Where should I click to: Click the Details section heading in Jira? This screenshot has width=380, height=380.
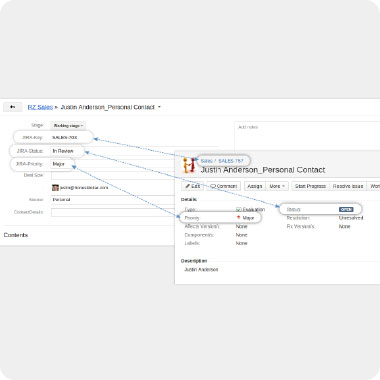click(x=189, y=199)
